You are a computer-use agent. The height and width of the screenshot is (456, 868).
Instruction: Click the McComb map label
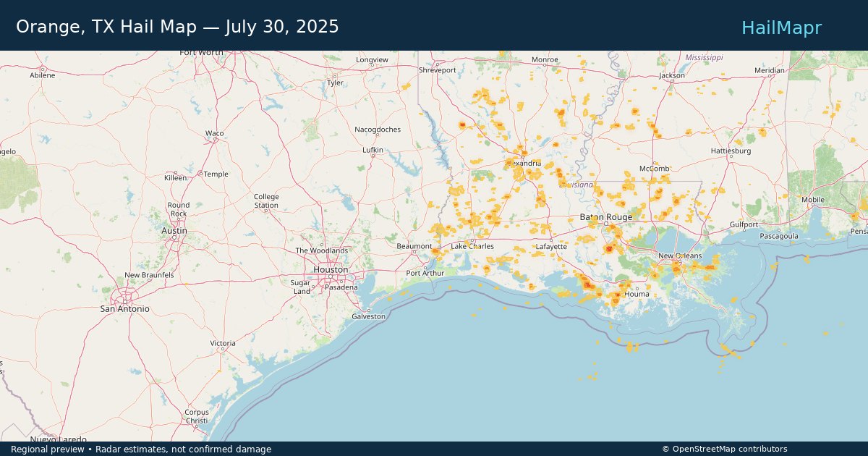click(655, 168)
